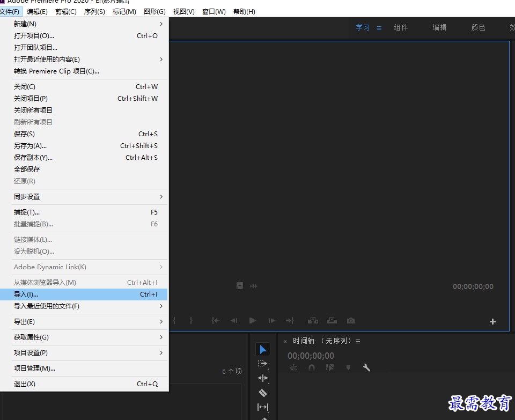Click Mark Out bracket icon
The height and width of the screenshot is (420, 515).
[191, 321]
